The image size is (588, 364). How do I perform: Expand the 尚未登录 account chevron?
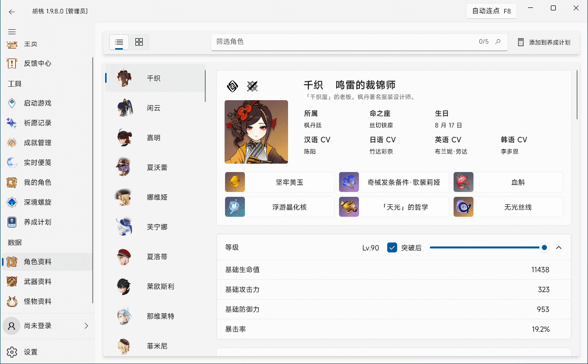click(86, 326)
